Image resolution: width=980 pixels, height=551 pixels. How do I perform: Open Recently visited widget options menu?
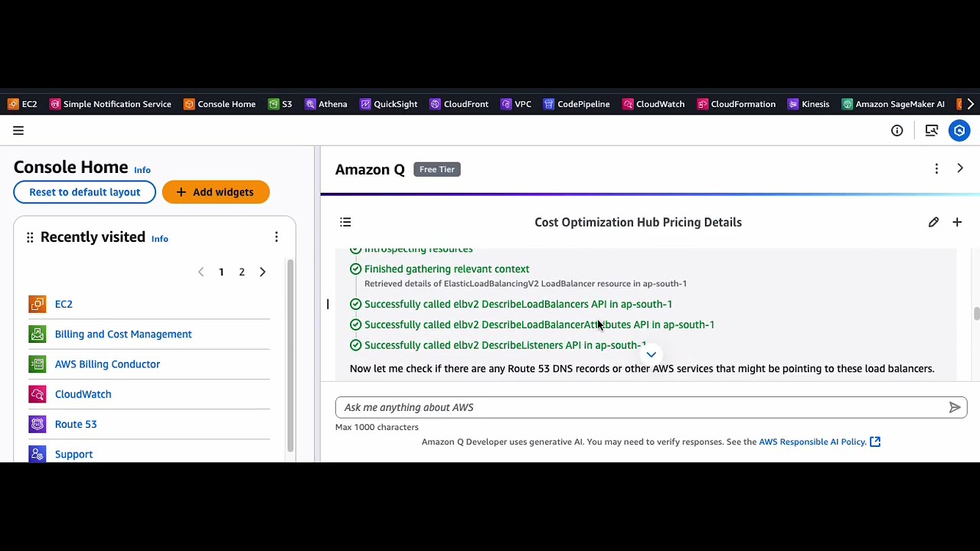pyautogui.click(x=276, y=237)
